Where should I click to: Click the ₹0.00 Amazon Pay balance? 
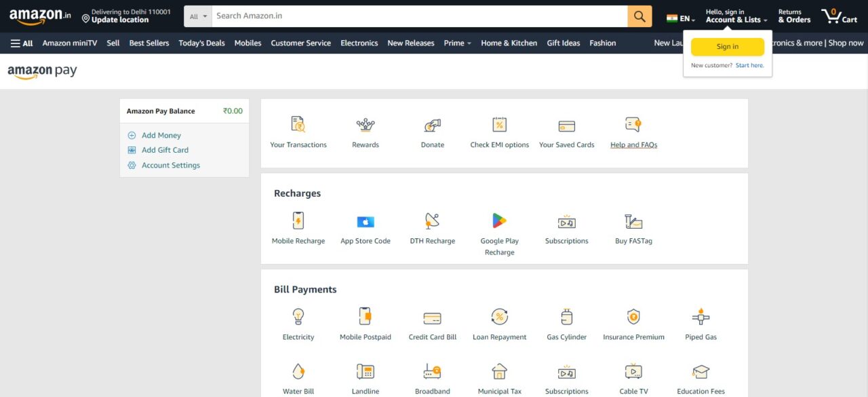233,111
